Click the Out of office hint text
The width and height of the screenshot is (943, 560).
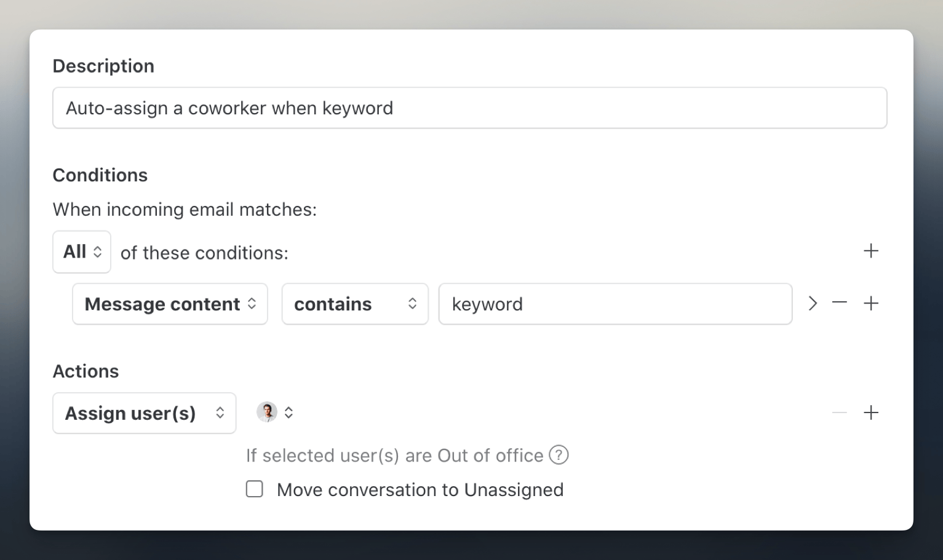(394, 455)
